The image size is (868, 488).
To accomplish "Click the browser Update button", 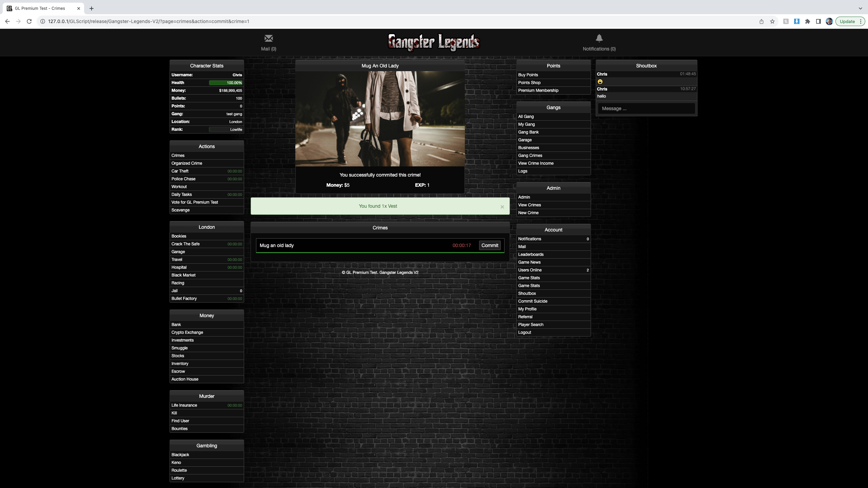I will (847, 21).
